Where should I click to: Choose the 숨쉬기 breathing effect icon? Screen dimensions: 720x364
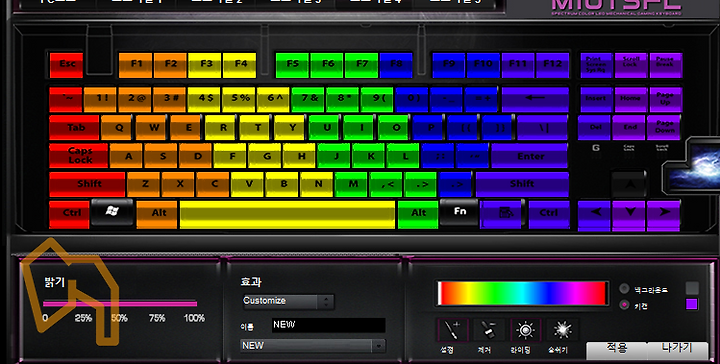pos(562,330)
